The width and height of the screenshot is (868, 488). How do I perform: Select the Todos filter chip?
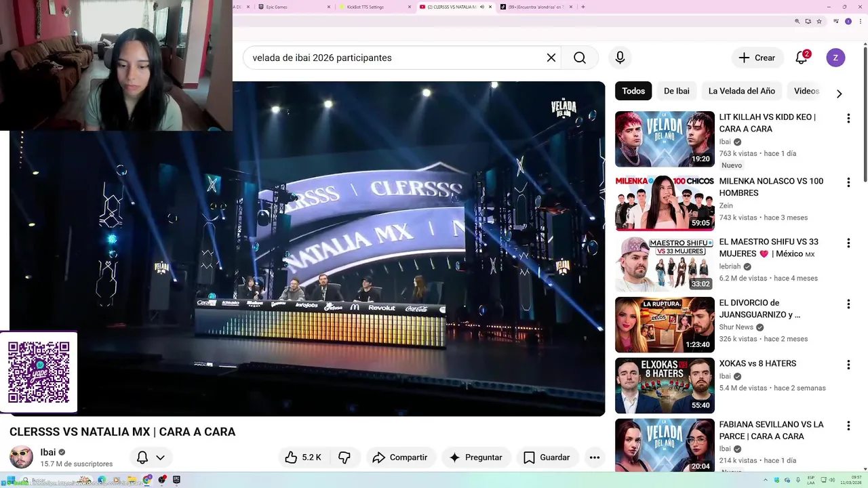[x=633, y=91]
